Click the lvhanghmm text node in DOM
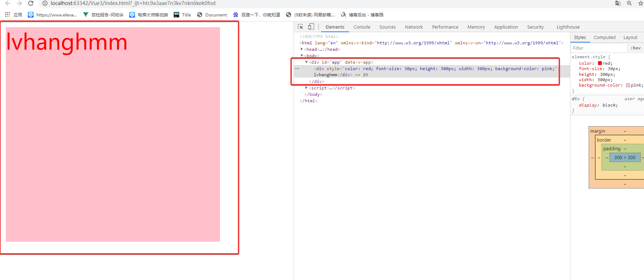The width and height of the screenshot is (644, 280). pos(325,75)
